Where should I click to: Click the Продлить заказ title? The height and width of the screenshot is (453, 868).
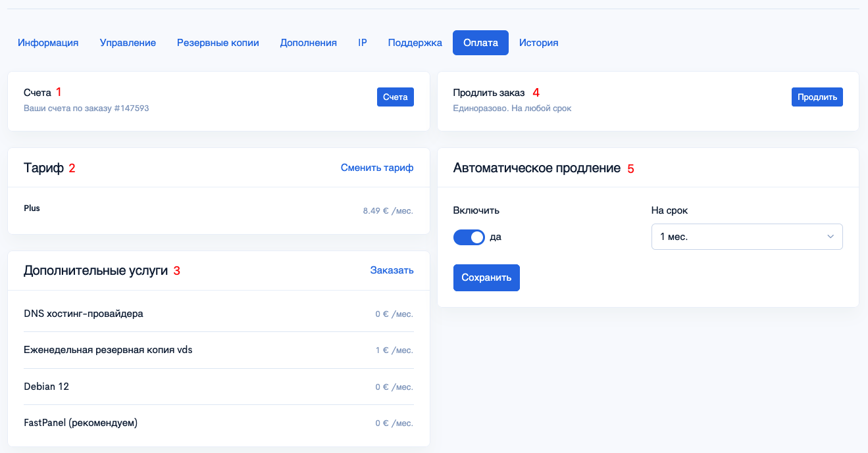[489, 93]
